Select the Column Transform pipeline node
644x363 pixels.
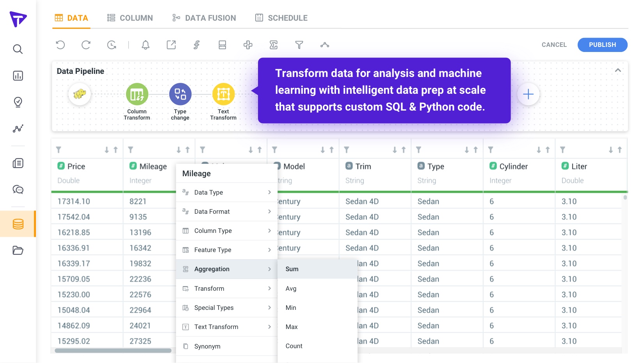[x=137, y=94]
